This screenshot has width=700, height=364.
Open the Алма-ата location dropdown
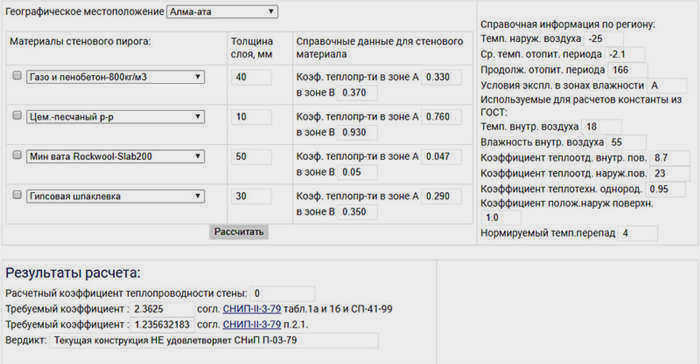[222, 12]
